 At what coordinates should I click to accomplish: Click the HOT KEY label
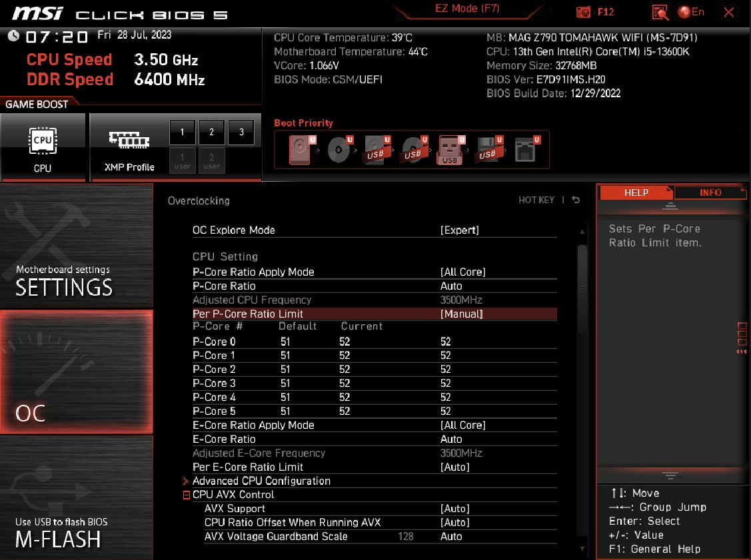[x=536, y=200]
